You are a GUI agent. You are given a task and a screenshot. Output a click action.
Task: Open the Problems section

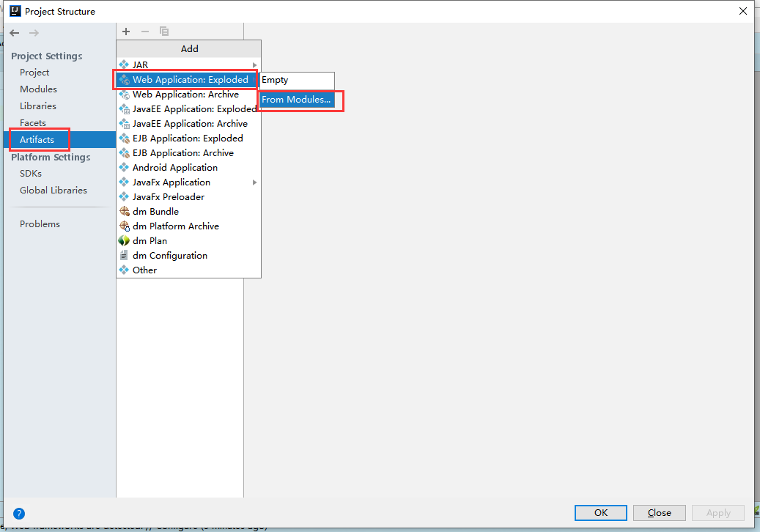coord(40,223)
